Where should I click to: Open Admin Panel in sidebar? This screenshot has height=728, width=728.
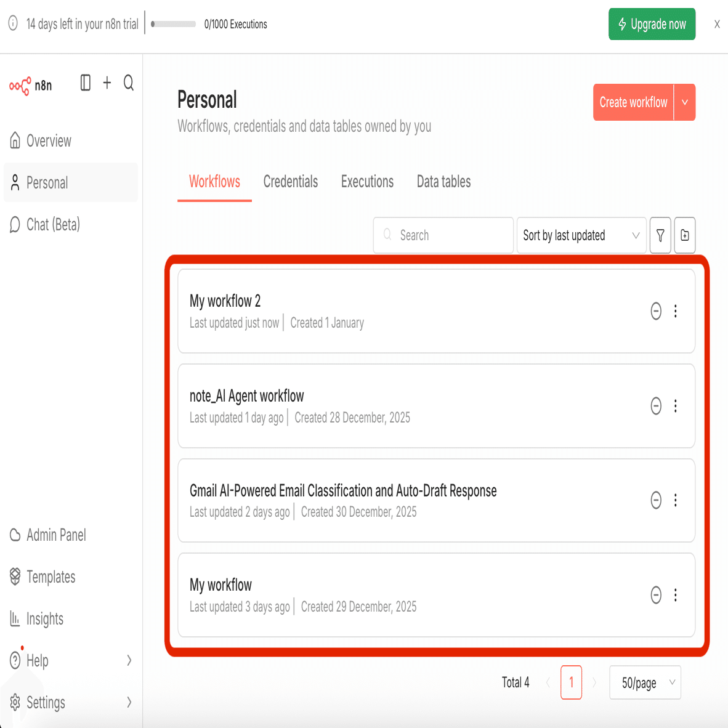pos(71,535)
